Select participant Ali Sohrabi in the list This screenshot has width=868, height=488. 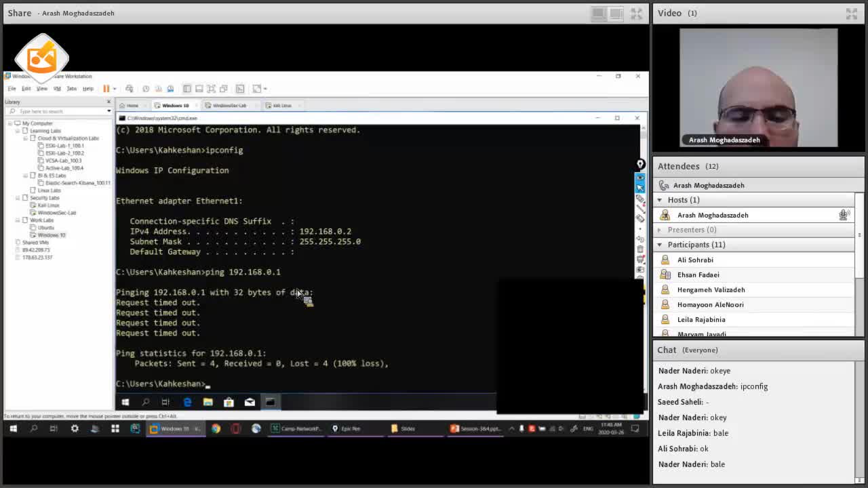695,260
